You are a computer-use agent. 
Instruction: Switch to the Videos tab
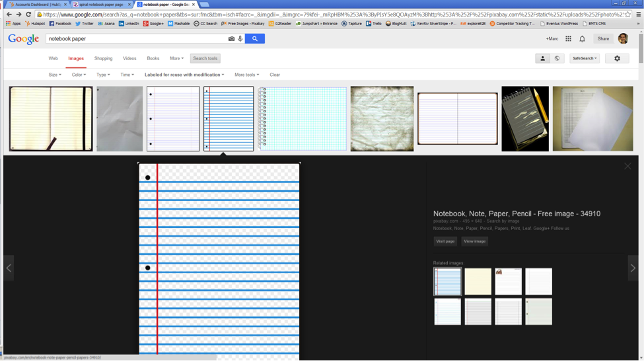(129, 59)
